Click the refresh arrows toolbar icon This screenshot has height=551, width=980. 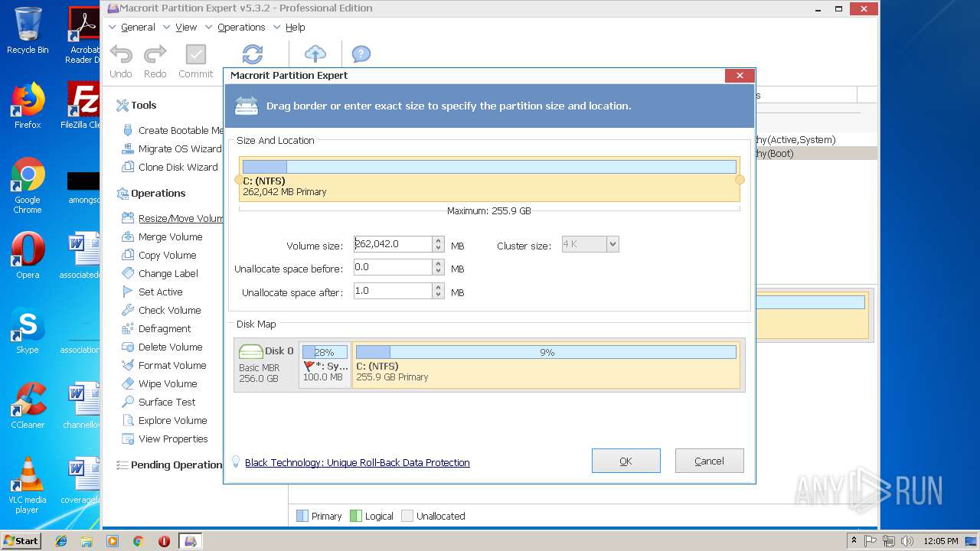[x=252, y=54]
